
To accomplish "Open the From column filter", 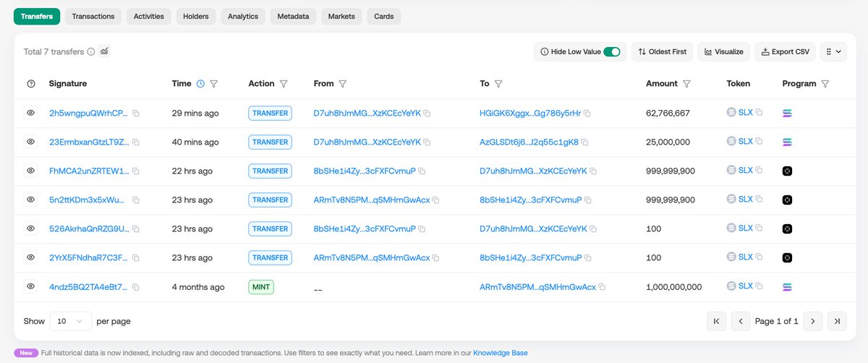I will [x=343, y=84].
